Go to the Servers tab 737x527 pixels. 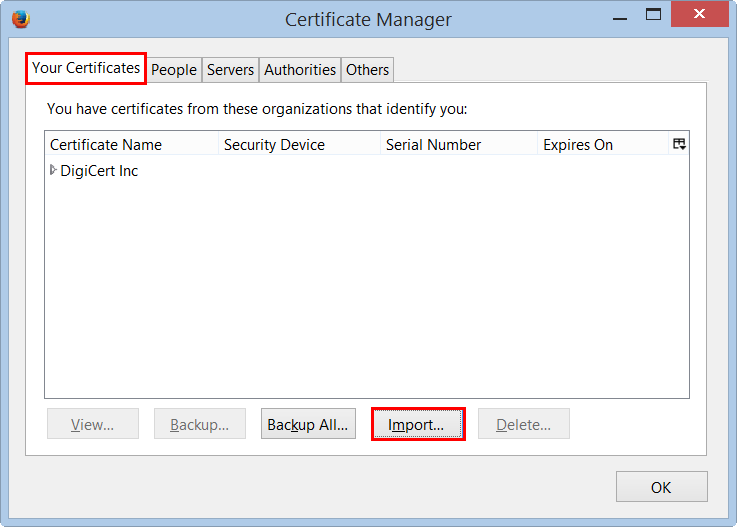230,70
